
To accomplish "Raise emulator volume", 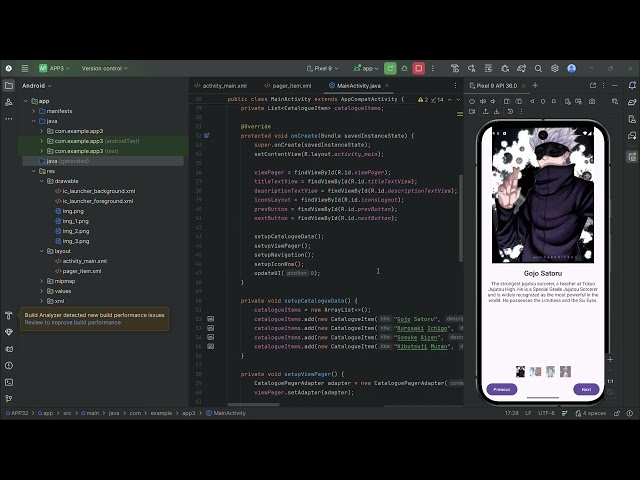I will [483, 101].
